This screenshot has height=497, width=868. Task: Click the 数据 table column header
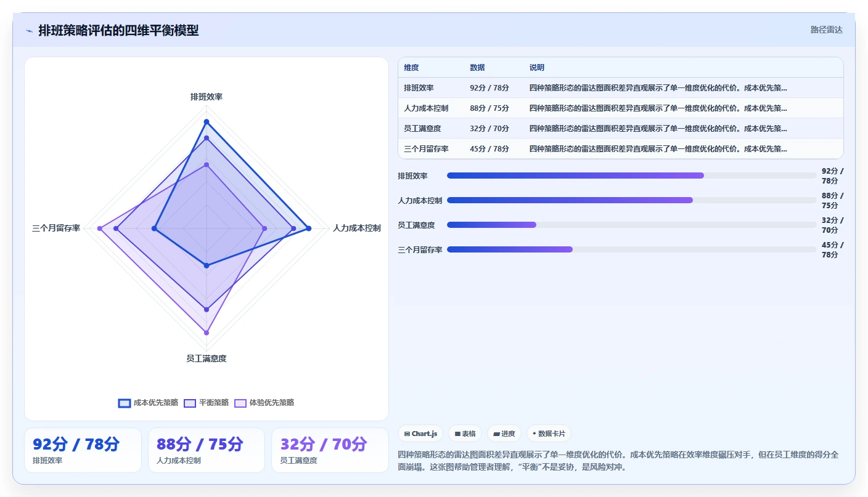[x=477, y=68]
